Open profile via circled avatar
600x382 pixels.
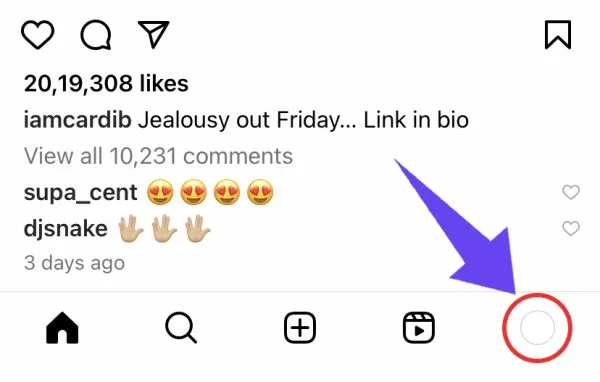[537, 328]
